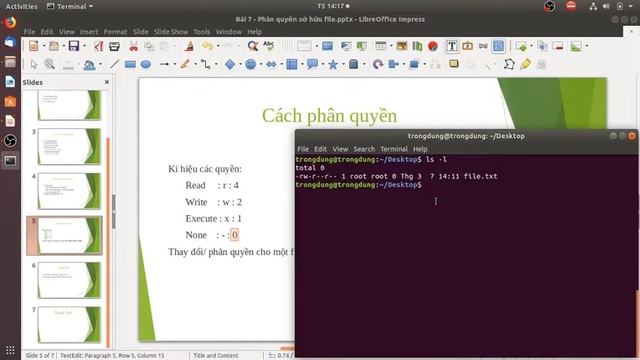Image resolution: width=640 pixels, height=360 pixels.
Task: Click the Print icon in toolbar
Action: tap(114, 46)
